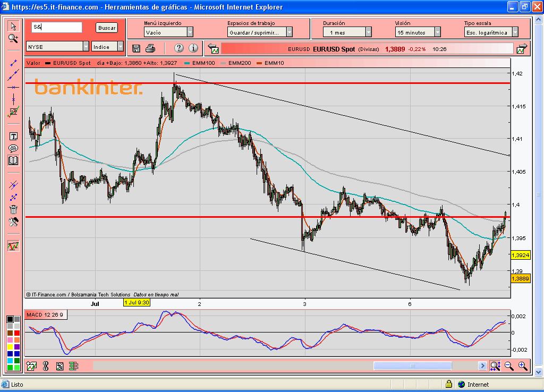This screenshot has width=544, height=392.
Task: Pick the cyan color swatch
Action: coord(10,361)
